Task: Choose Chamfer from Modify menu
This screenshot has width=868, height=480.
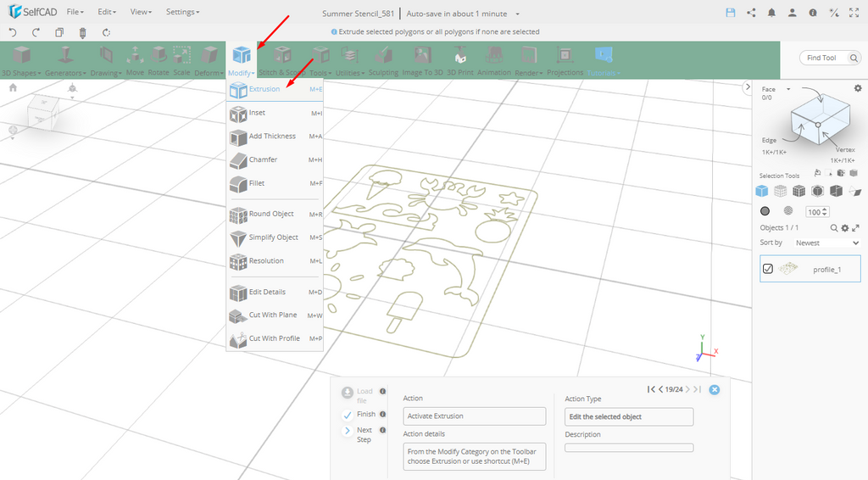Action: click(275, 159)
